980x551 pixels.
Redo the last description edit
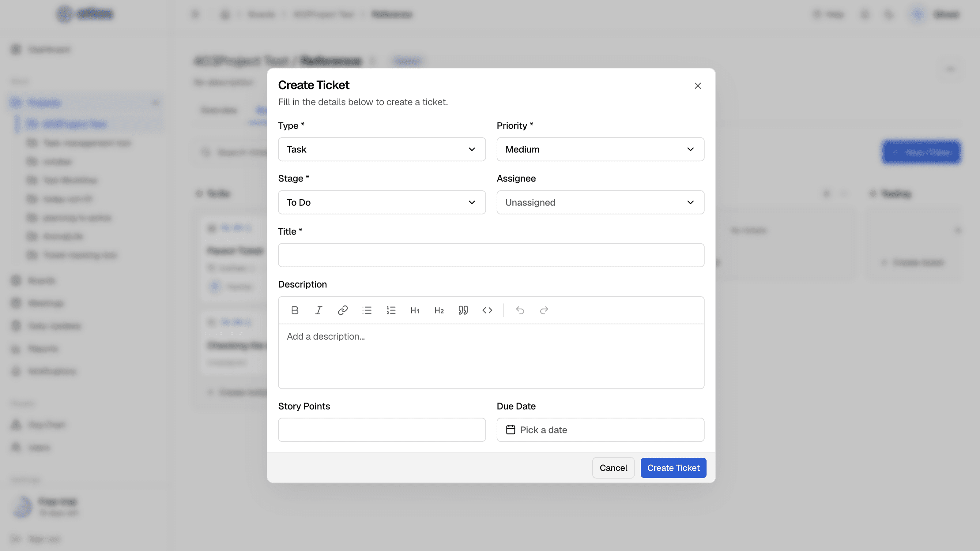544,310
